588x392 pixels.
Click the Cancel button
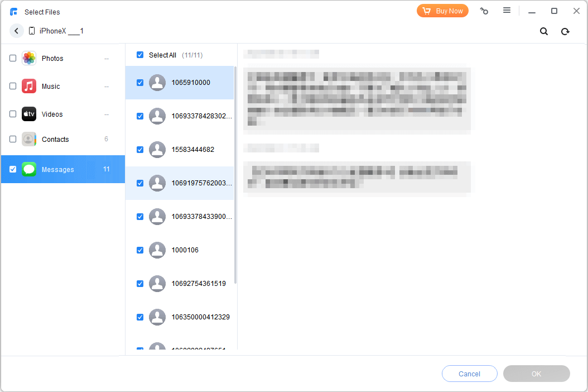tap(469, 374)
